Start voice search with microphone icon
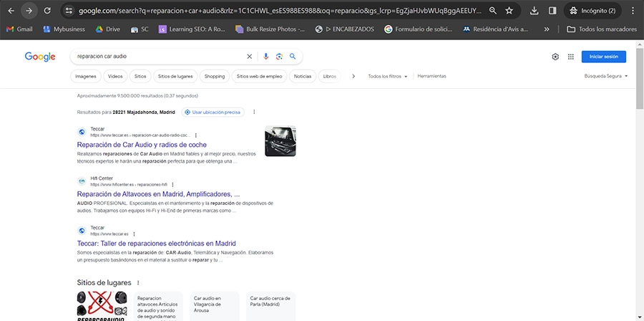644x321 pixels. coord(265,57)
